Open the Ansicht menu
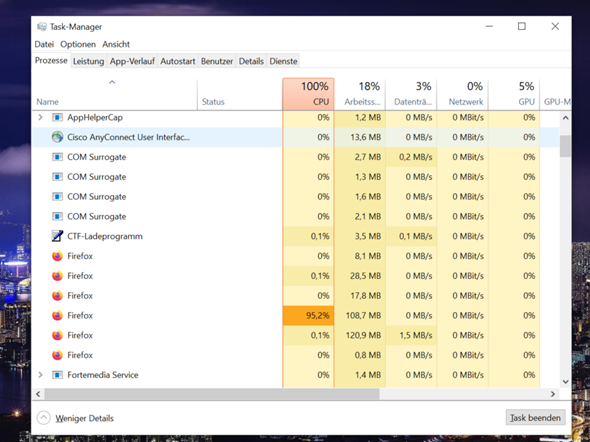The height and width of the screenshot is (442, 590). pos(116,44)
